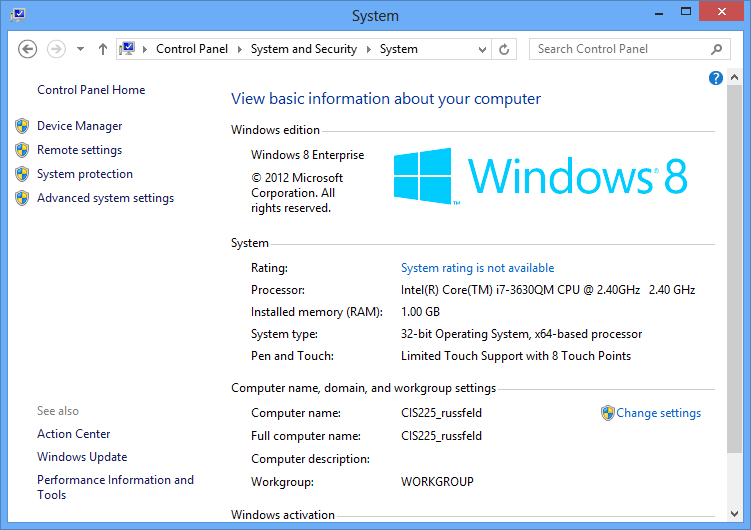Click the back navigation arrow
751x530 pixels.
click(28, 49)
